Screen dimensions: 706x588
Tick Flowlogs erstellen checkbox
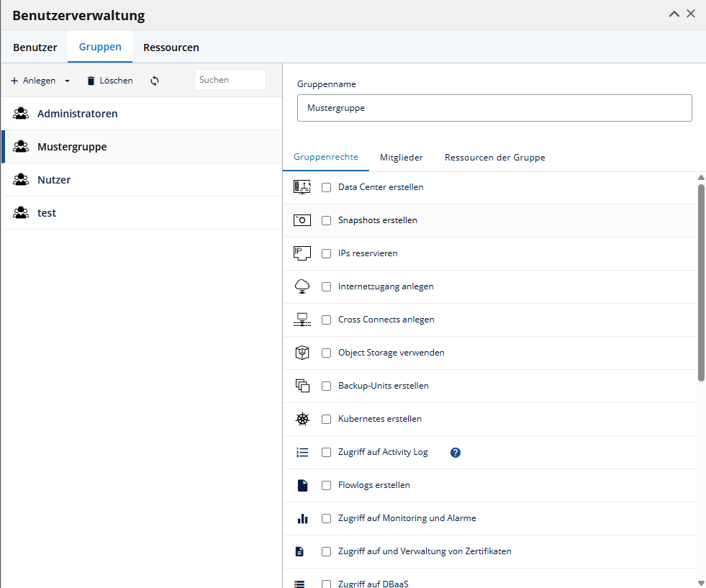pyautogui.click(x=327, y=485)
